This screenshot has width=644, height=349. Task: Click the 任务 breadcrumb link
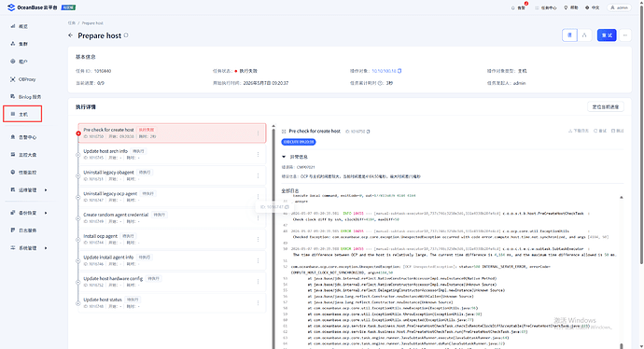(x=72, y=23)
